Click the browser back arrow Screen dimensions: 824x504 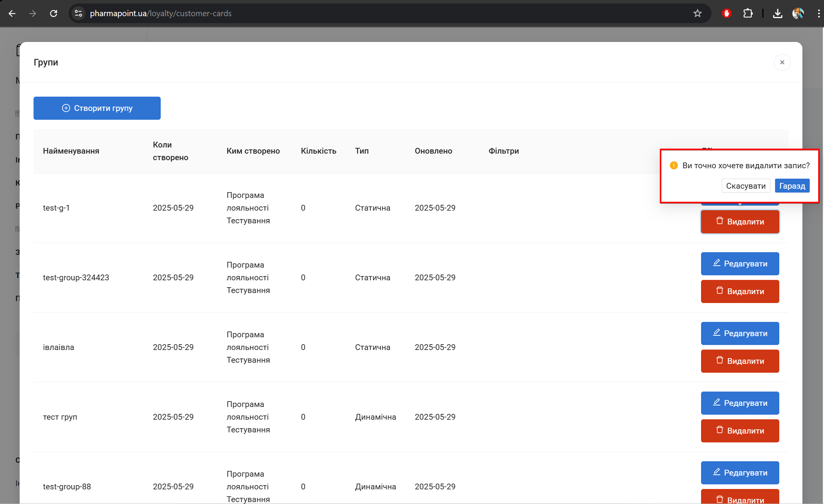(x=12, y=13)
